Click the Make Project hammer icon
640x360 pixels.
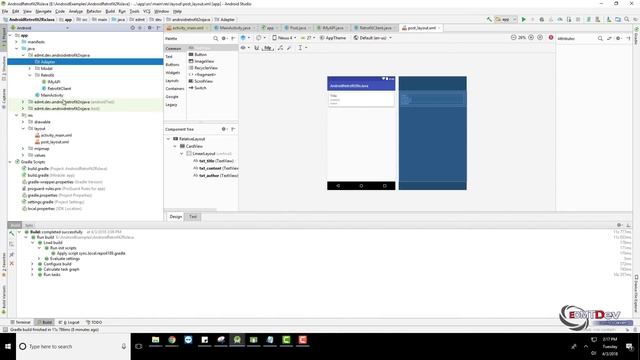(489, 19)
